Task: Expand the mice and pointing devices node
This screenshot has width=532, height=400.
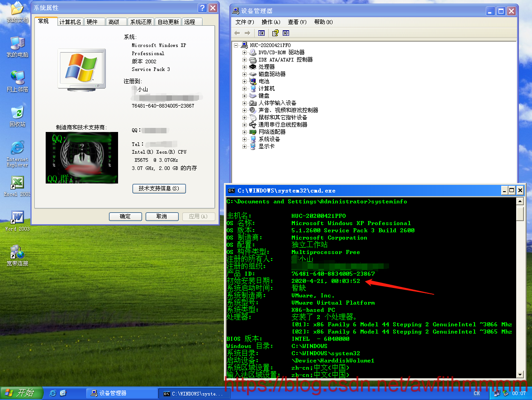Action: (x=244, y=118)
